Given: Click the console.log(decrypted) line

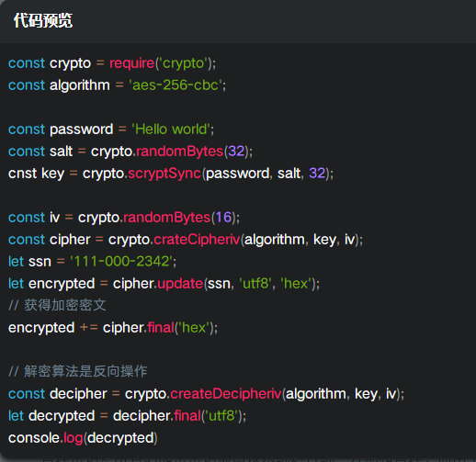Looking at the screenshot, I should (x=83, y=438).
